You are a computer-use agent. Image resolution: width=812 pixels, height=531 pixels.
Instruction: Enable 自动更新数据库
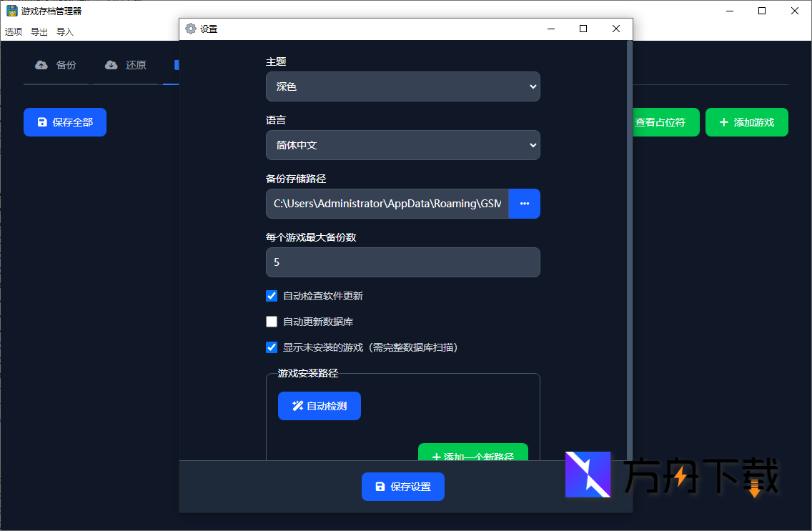point(272,321)
